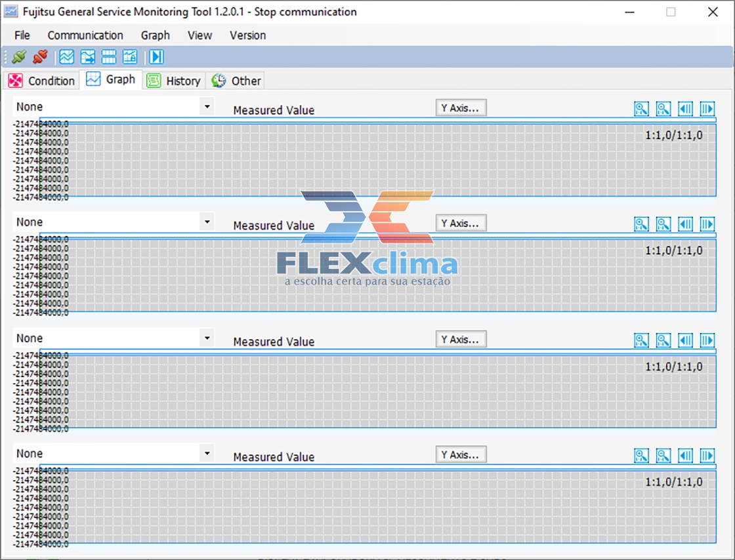Click the green plug start communication icon
This screenshot has width=735, height=560.
[19, 56]
